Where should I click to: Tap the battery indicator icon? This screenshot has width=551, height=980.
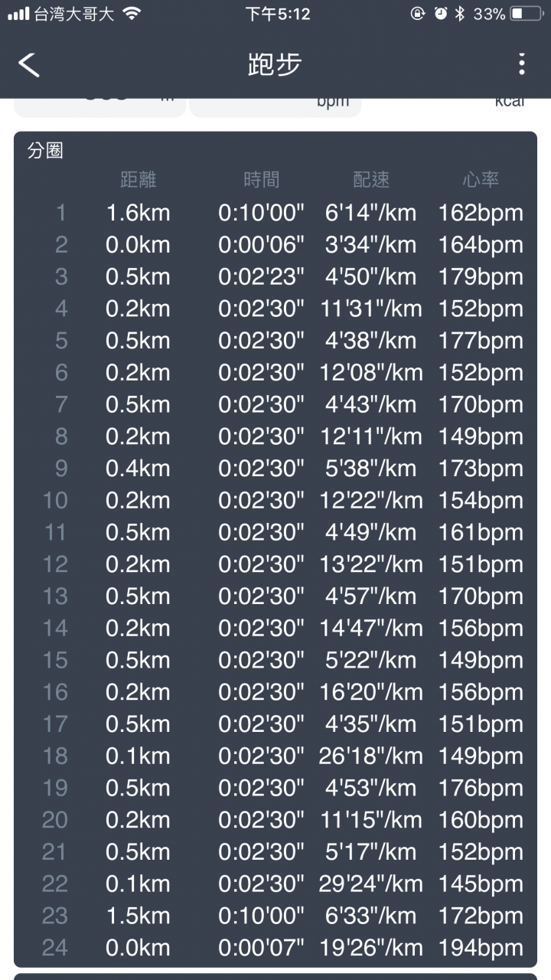click(x=526, y=14)
